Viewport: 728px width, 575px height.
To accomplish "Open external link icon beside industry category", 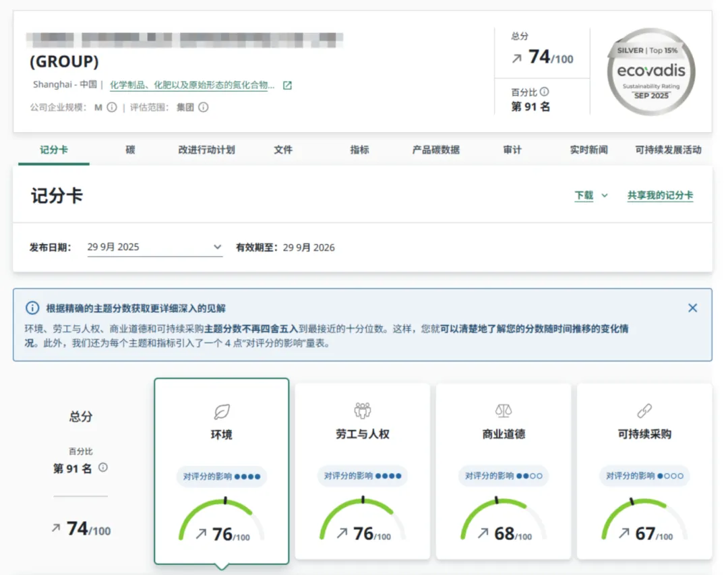I will (287, 86).
